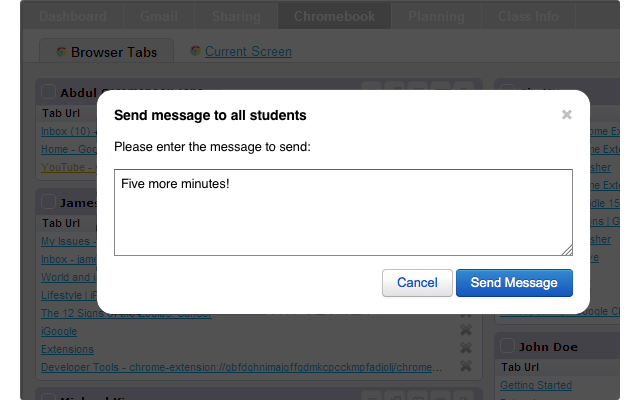The image size is (640, 400).
Task: Close the send message dialog with X
Action: (x=567, y=115)
